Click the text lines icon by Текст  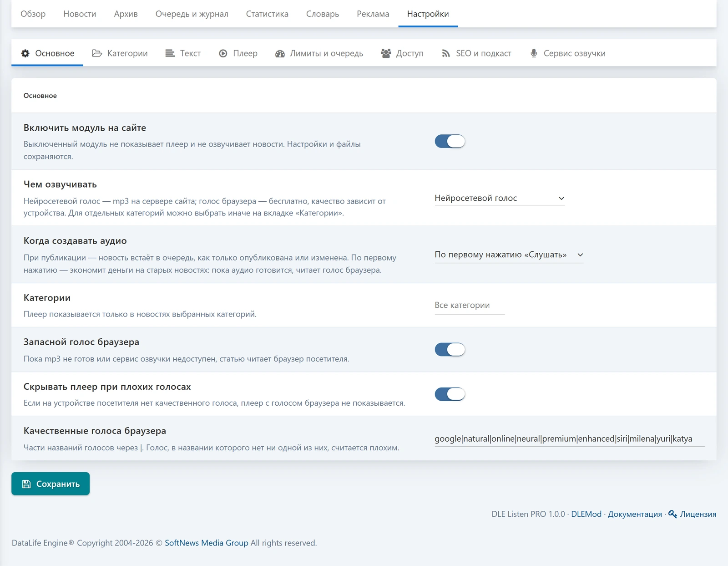click(x=170, y=53)
